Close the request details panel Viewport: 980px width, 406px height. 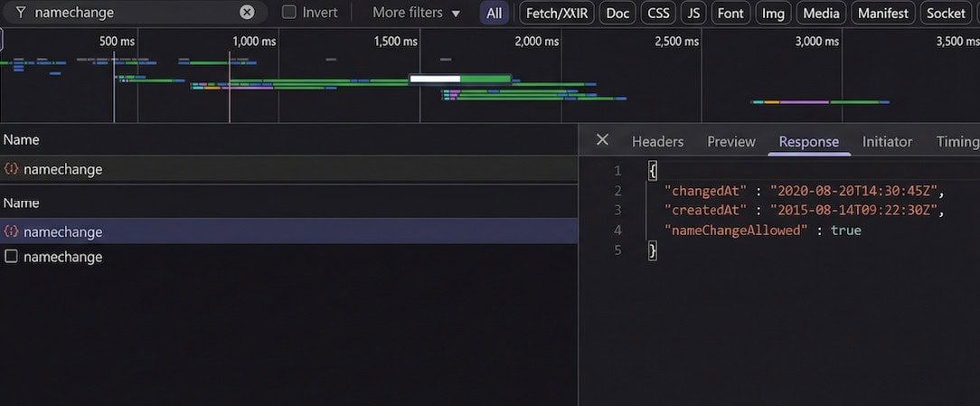[602, 140]
